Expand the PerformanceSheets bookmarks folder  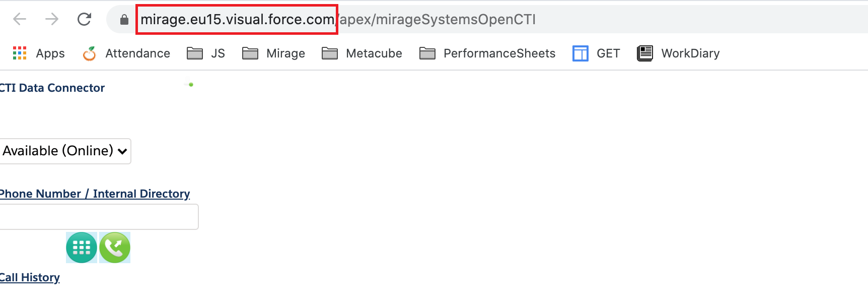pyautogui.click(x=487, y=53)
